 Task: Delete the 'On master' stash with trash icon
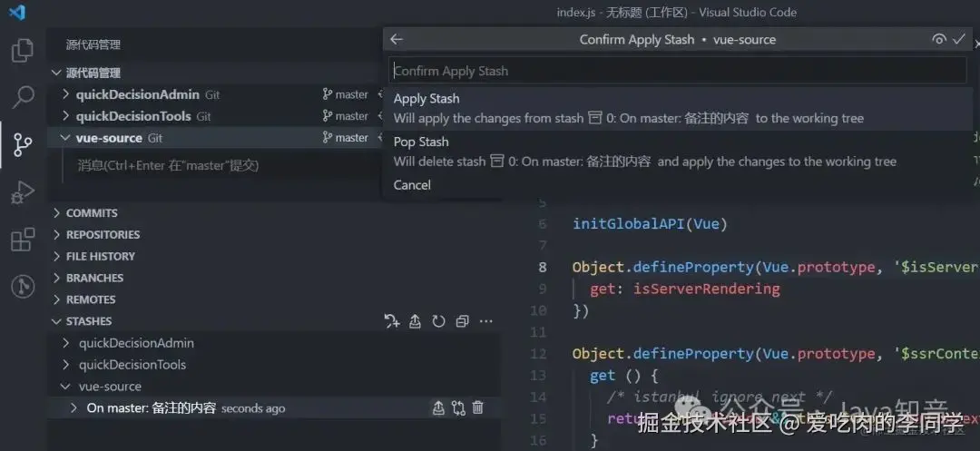[478, 408]
